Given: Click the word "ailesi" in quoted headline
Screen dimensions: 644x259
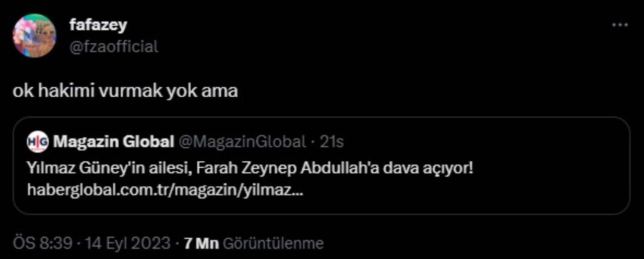Looking at the screenshot, I should [169, 168].
